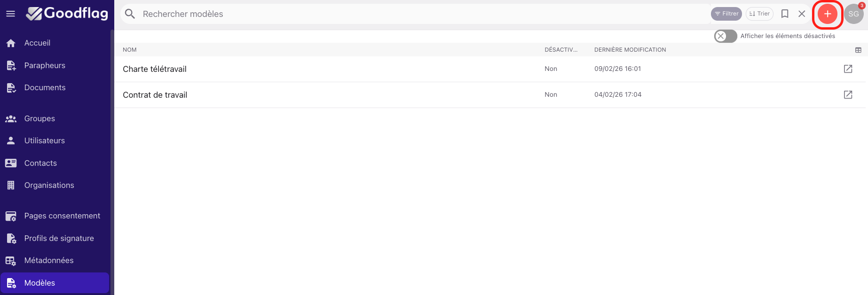Open Charte télétravail via its external link icon

click(x=848, y=69)
